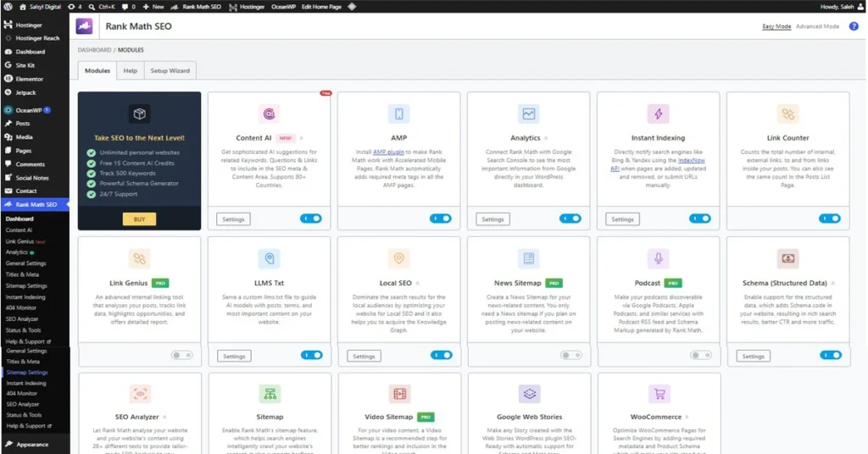Click the Link Genius module icon
The image size is (868, 454).
tap(140, 258)
